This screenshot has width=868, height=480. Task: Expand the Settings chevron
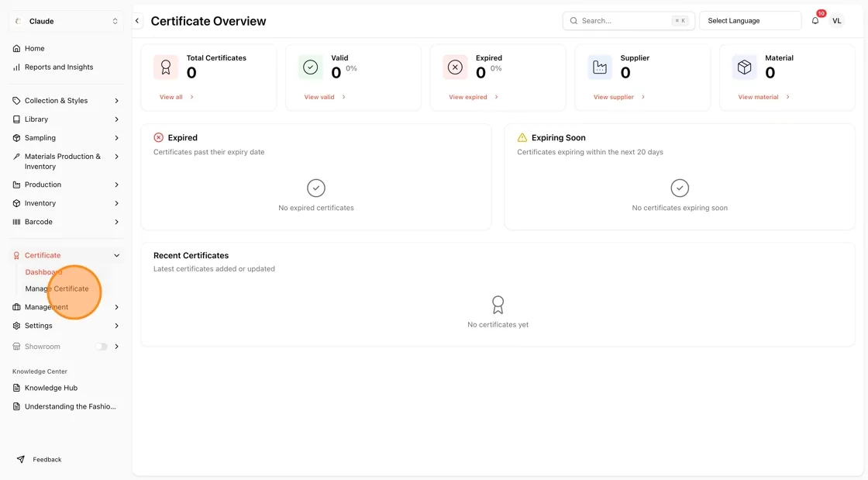tap(117, 326)
